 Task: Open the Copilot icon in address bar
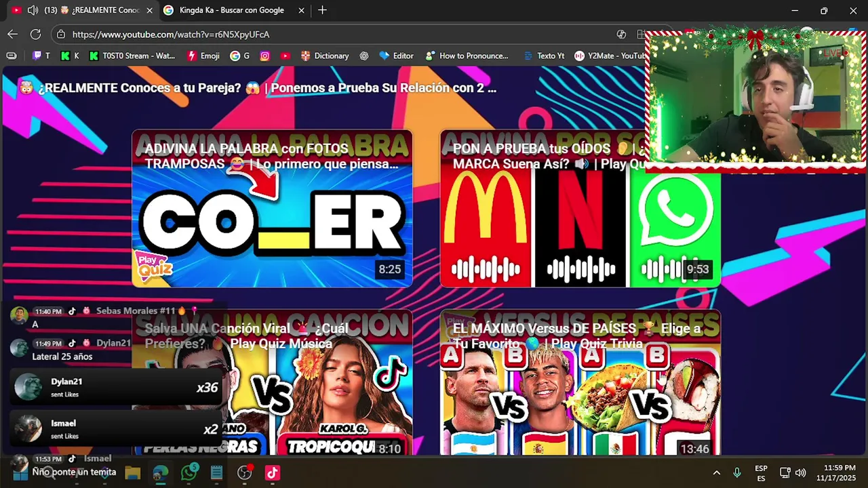621,34
